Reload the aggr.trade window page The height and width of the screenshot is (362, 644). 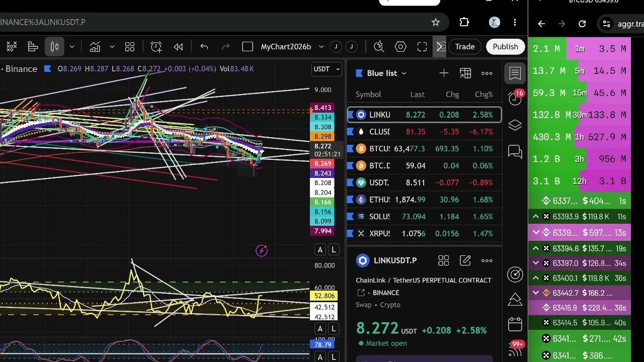[x=582, y=24]
